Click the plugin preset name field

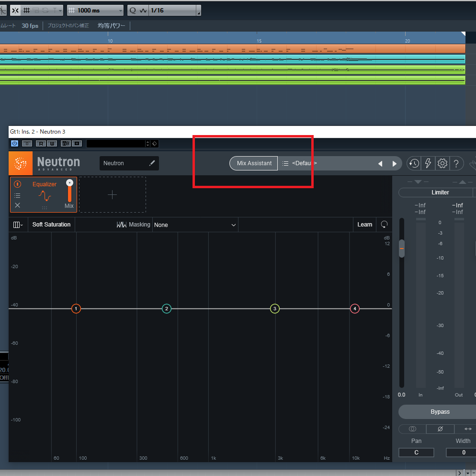click(116, 143)
